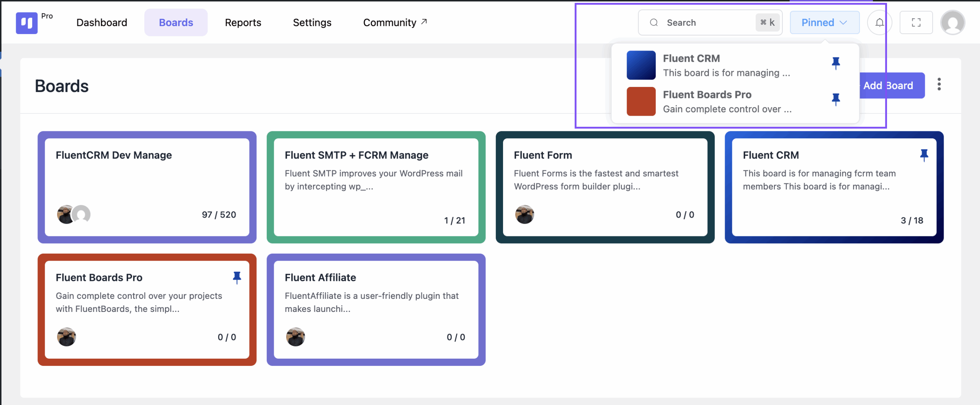Open the Community external link
980x405 pixels.
pos(395,23)
